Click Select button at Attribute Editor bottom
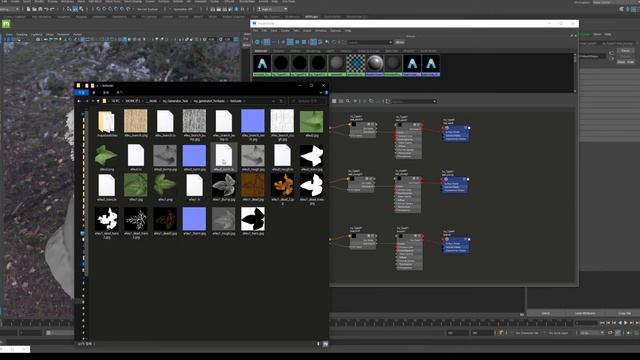 coord(546,313)
